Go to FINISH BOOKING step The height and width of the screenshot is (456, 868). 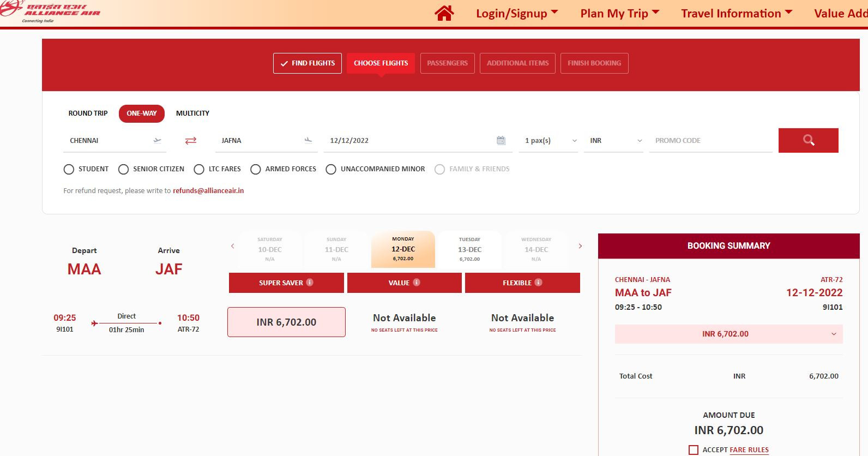click(x=594, y=63)
